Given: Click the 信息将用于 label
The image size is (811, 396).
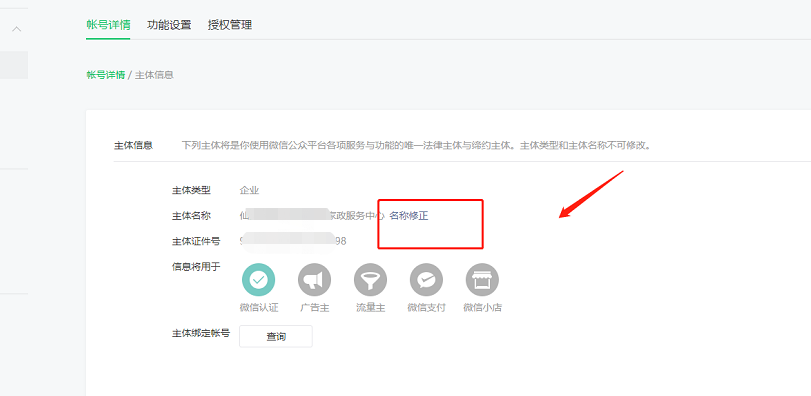Looking at the screenshot, I should [x=196, y=267].
